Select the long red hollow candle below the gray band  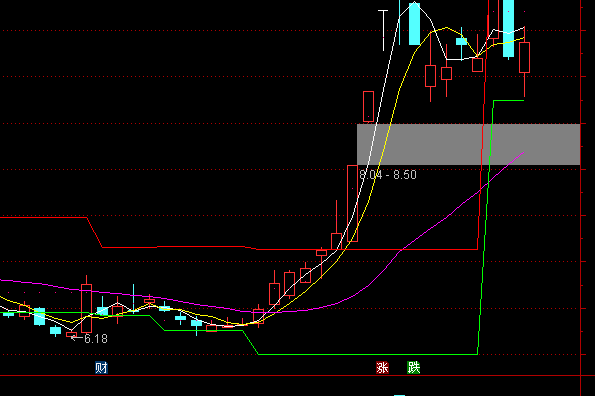point(353,203)
